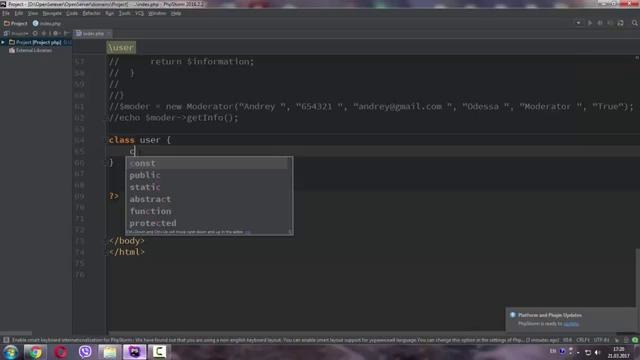640x360 pixels.
Task: Click the '?>' PHP closing tag
Action: (114, 196)
